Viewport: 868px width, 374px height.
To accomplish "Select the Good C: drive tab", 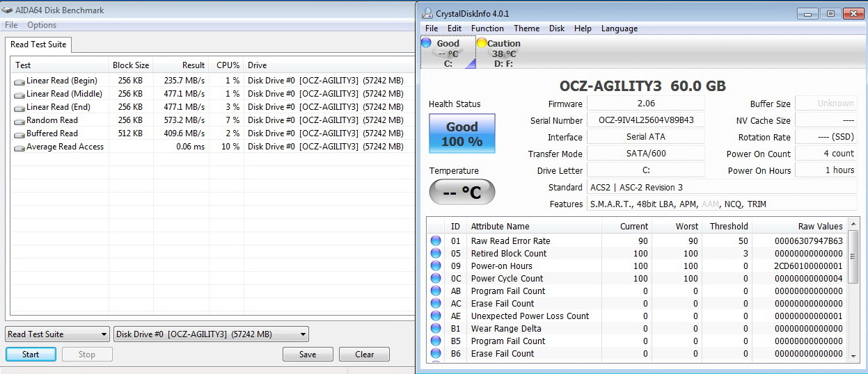I will coord(448,53).
